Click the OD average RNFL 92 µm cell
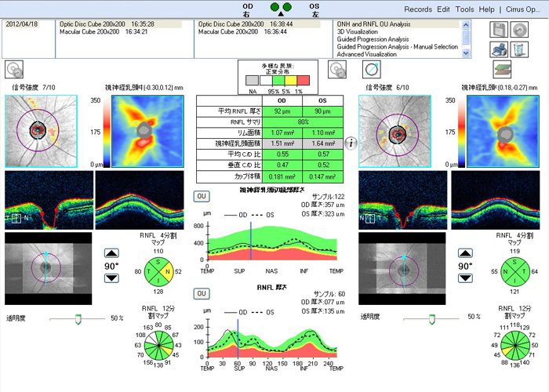 pos(282,111)
